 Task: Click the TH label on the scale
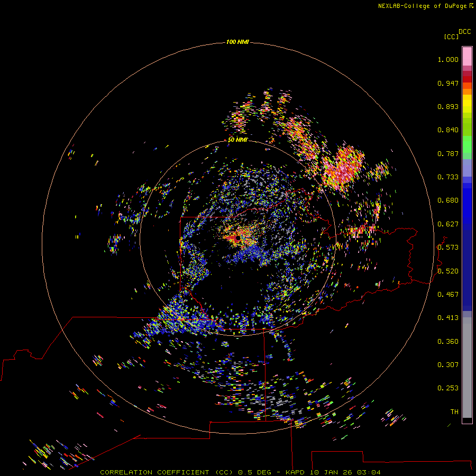[454, 412]
